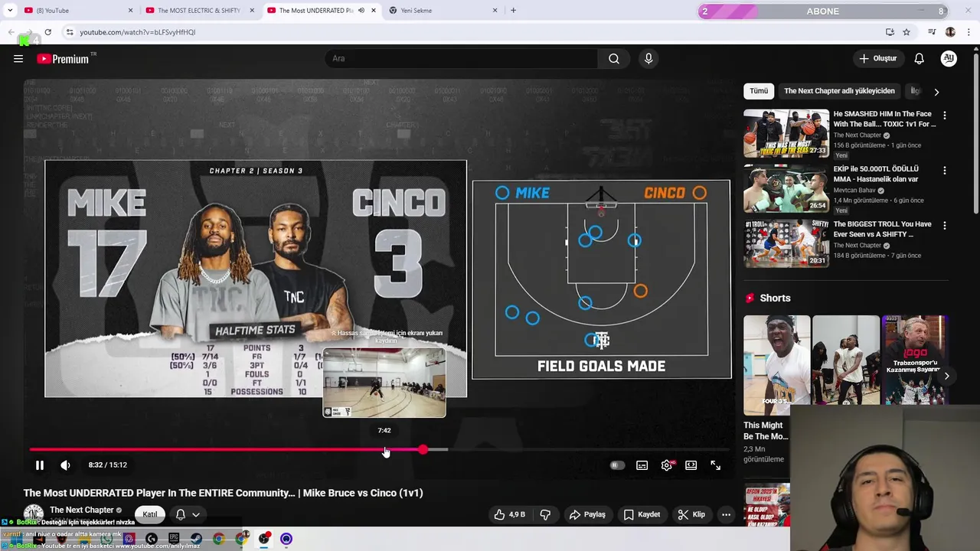Open The BIGGEST TROLL video thumbnail
Screen dimensions: 980x551
pyautogui.click(x=786, y=243)
